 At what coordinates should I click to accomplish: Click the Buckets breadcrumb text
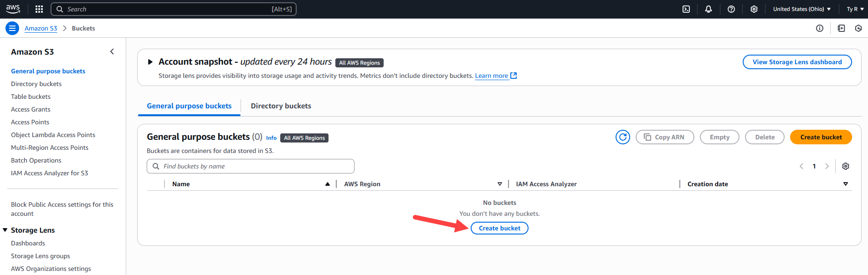(83, 28)
